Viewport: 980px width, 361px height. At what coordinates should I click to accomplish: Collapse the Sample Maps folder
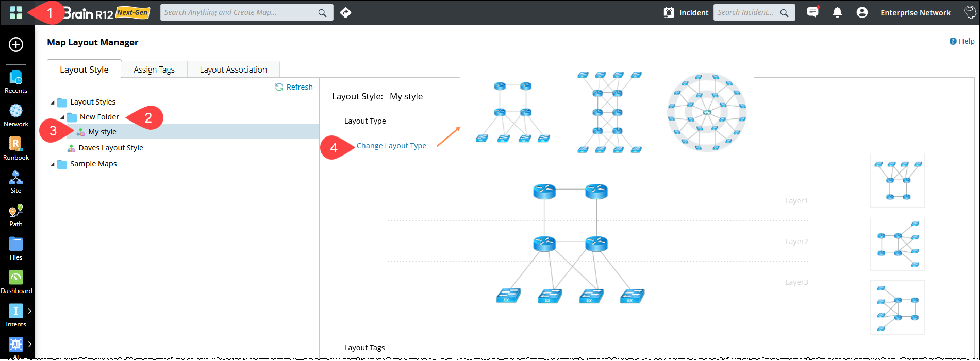point(53,164)
